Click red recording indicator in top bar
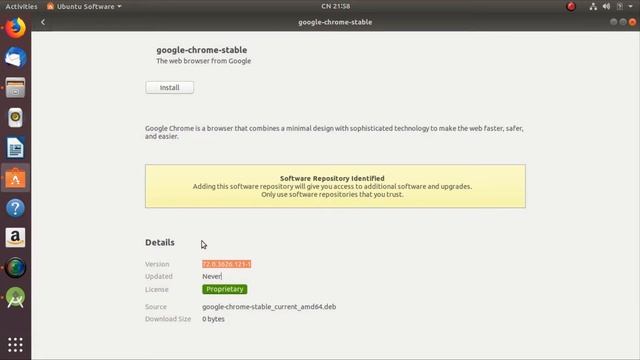The image size is (640, 360). coord(571,6)
